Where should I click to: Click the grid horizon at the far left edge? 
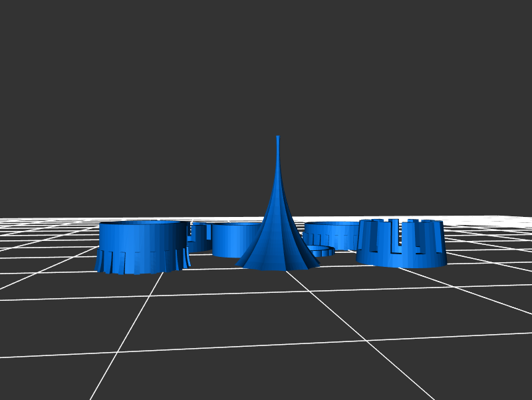tap(7, 221)
